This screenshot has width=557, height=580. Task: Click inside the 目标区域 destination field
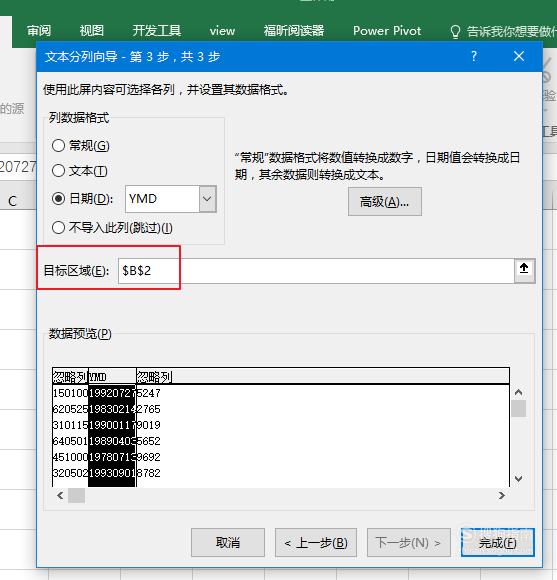[x=316, y=271]
